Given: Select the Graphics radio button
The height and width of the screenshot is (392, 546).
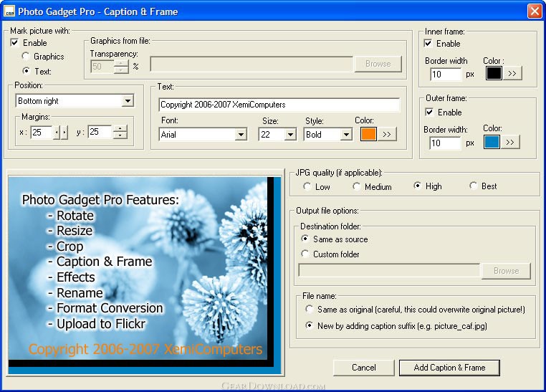Looking at the screenshot, I should click(x=27, y=57).
